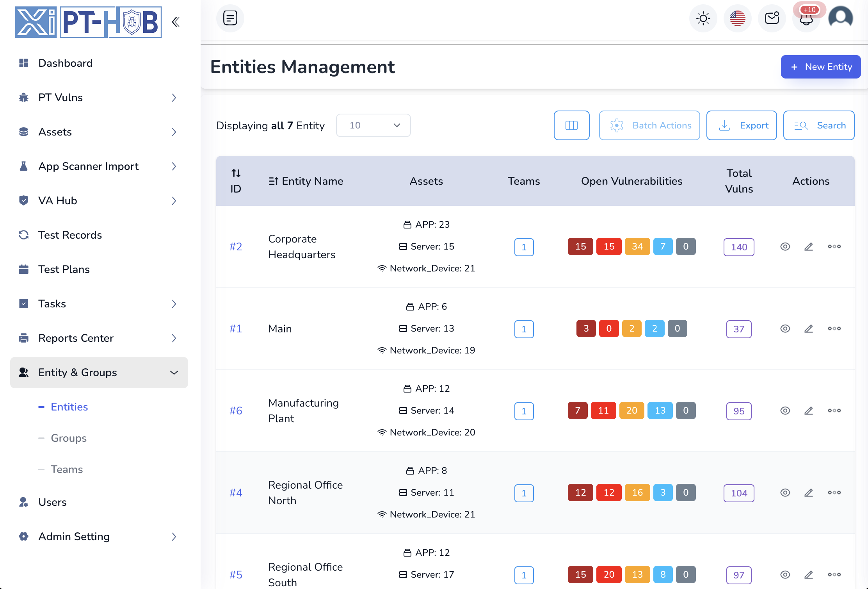The height and width of the screenshot is (589, 868).
Task: Open the notifications bell with +10 badge
Action: click(x=806, y=18)
